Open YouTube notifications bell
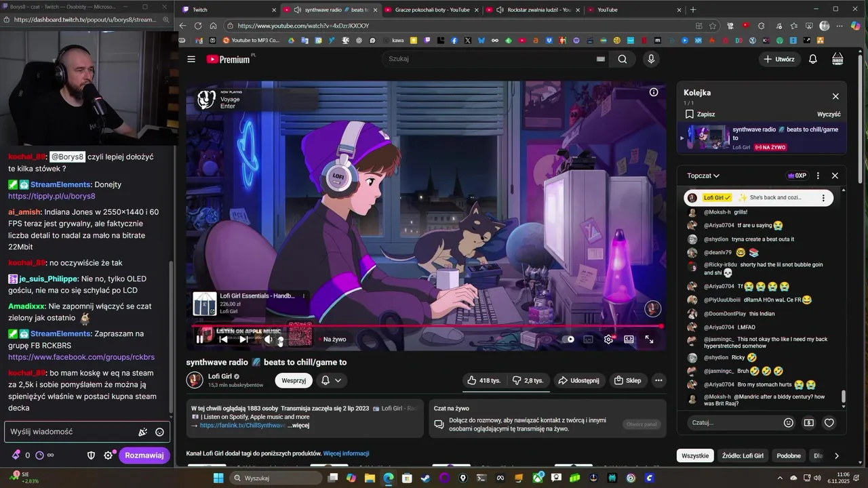This screenshot has width=868, height=488. (x=812, y=59)
